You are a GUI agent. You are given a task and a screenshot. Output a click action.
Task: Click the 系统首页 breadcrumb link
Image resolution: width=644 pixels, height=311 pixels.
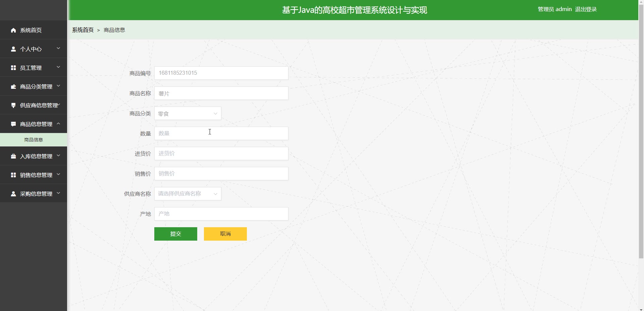[x=83, y=30]
